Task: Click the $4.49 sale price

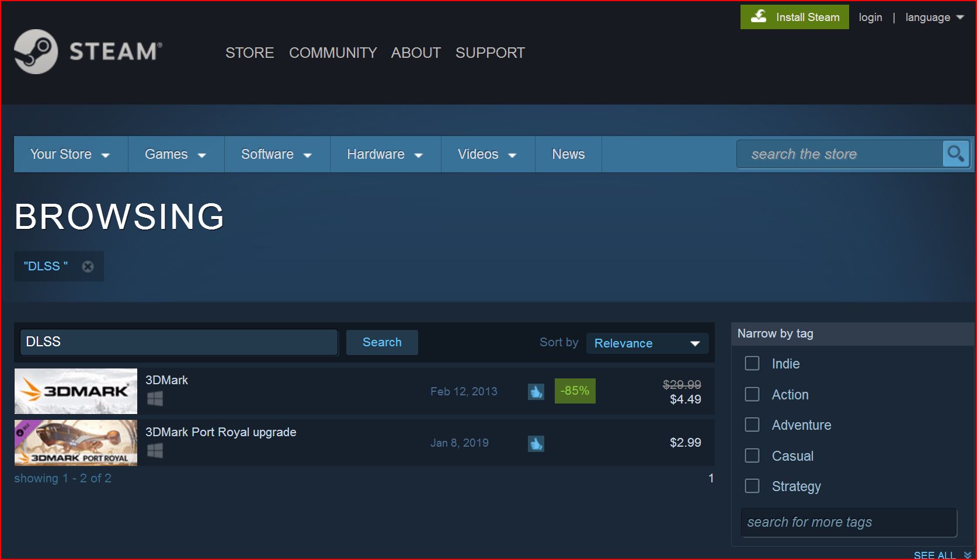Action: click(686, 399)
